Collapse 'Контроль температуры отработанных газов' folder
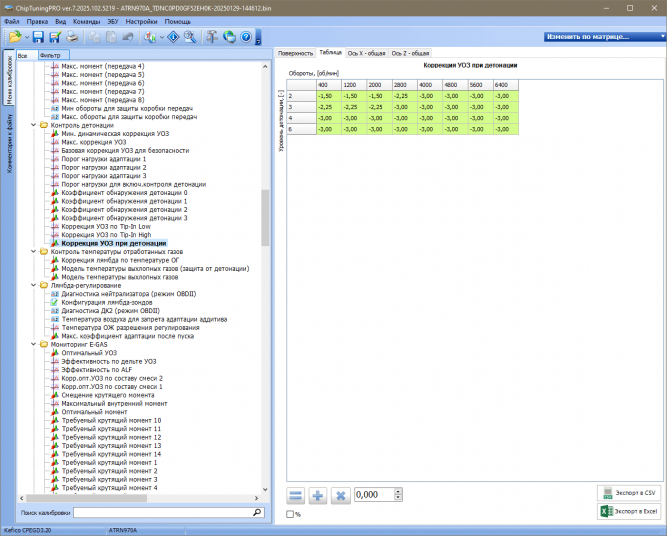 pyautogui.click(x=34, y=251)
